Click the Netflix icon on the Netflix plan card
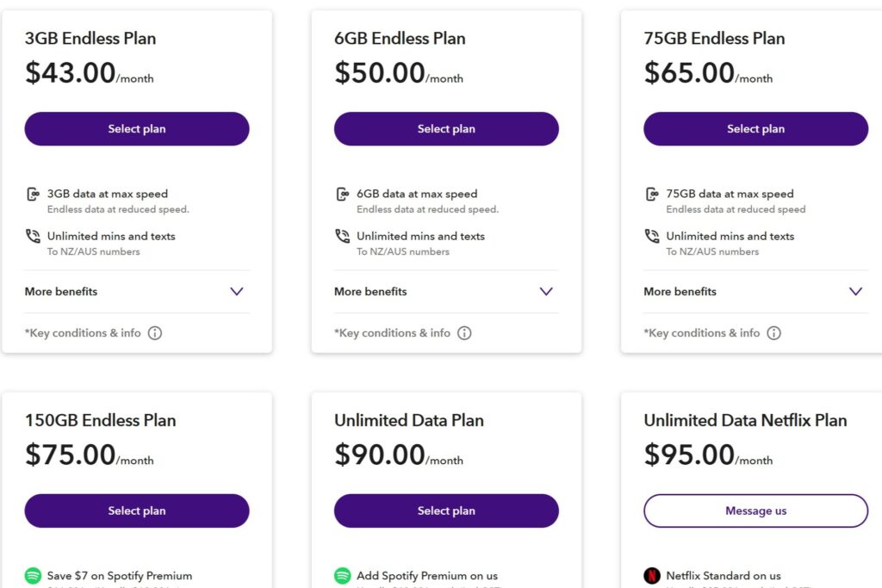Screen dimensions: 882x588 650,575
